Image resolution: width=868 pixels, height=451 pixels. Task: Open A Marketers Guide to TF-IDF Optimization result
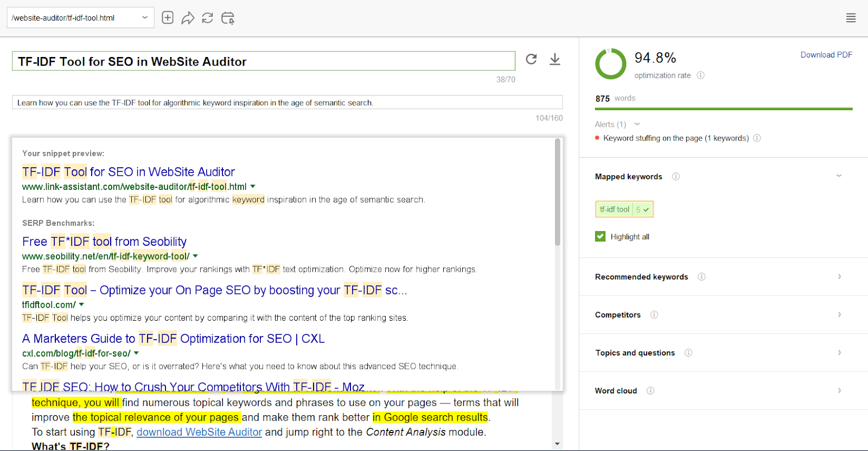pos(174,339)
